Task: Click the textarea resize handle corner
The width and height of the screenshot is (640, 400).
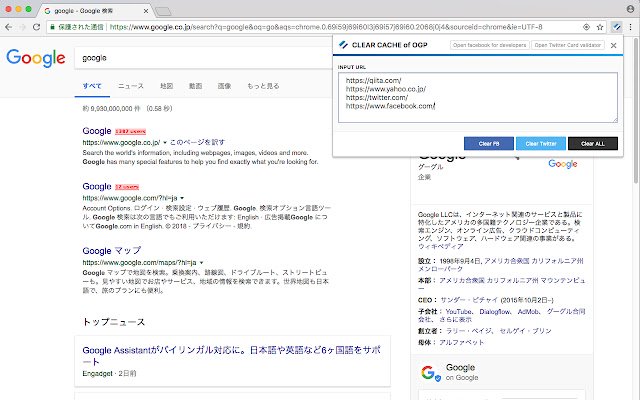Action: pos(615,120)
